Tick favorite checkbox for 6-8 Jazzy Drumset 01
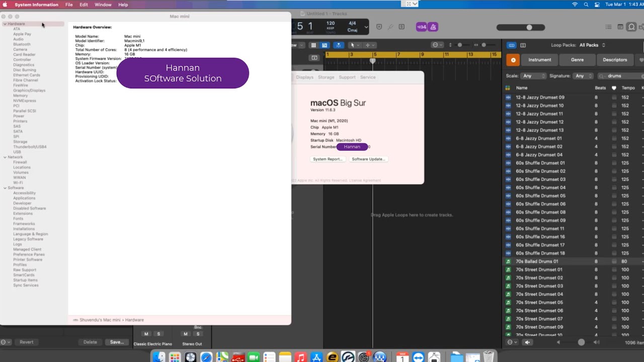 pos(614,138)
